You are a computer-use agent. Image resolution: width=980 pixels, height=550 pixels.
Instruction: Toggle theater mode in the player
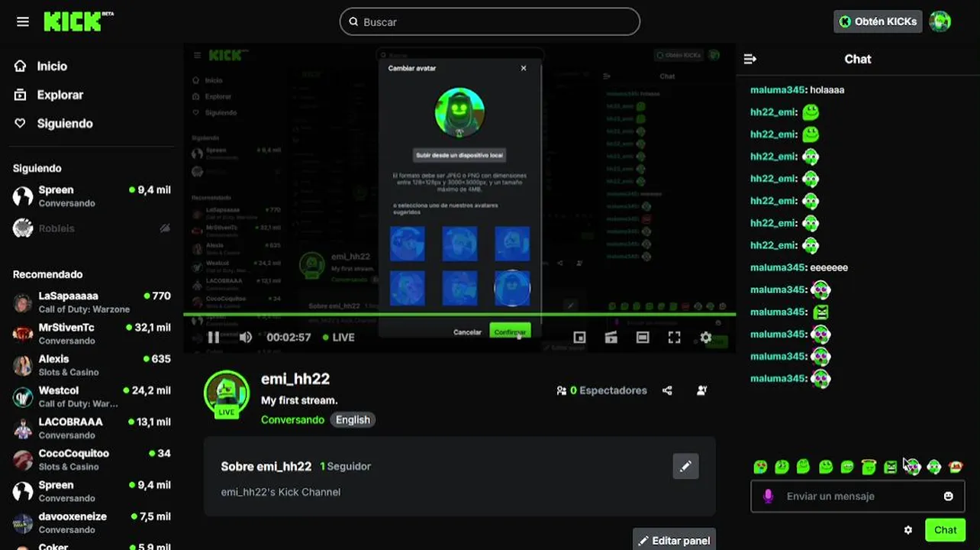(643, 337)
